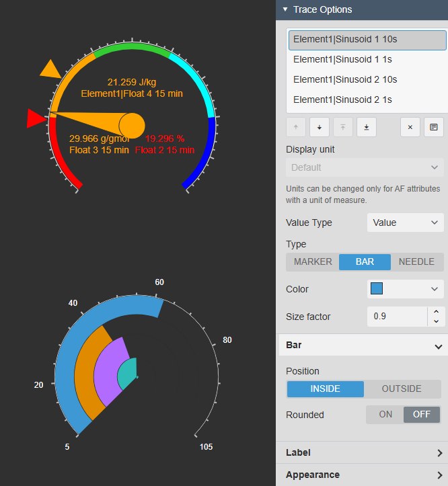Remove selected trace with X button
Screen dimensions: 448x486
410,127
